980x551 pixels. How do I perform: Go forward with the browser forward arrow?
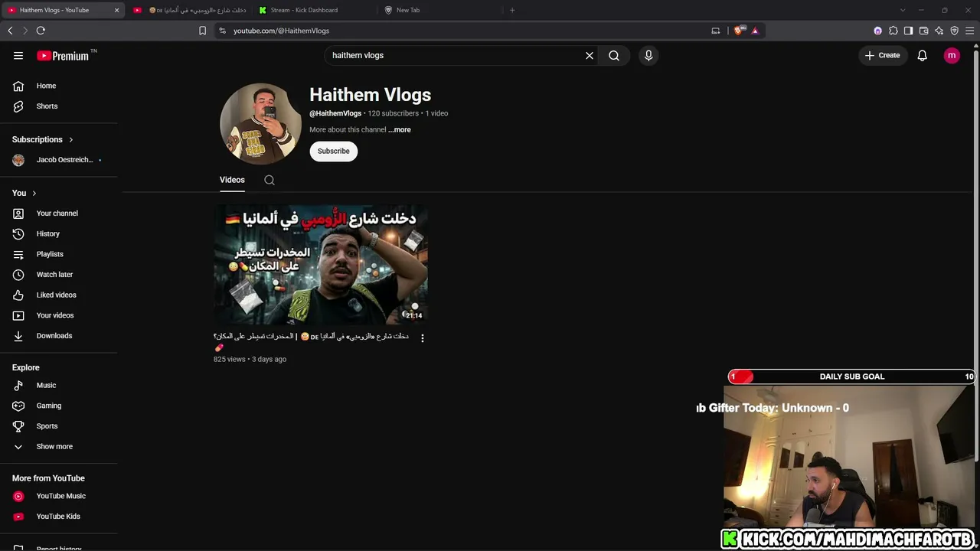24,31
